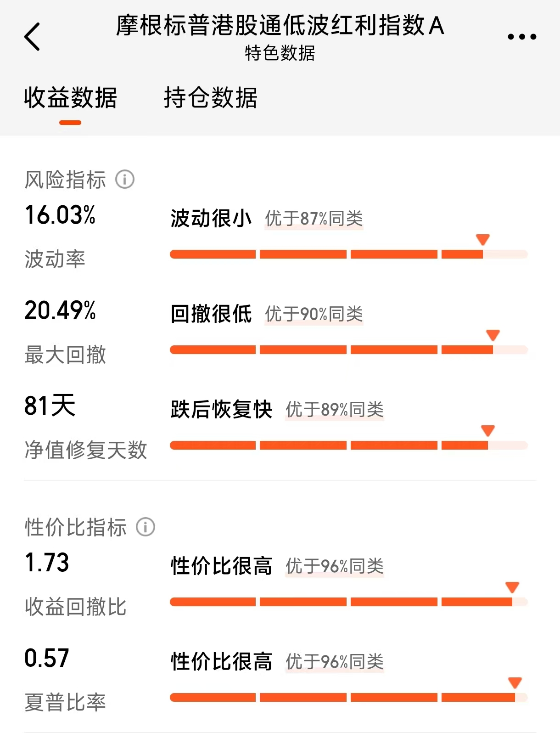Image resolution: width=560 pixels, height=733 pixels.
Task: Tap the 夏普比率 triangle marker
Action: [515, 682]
